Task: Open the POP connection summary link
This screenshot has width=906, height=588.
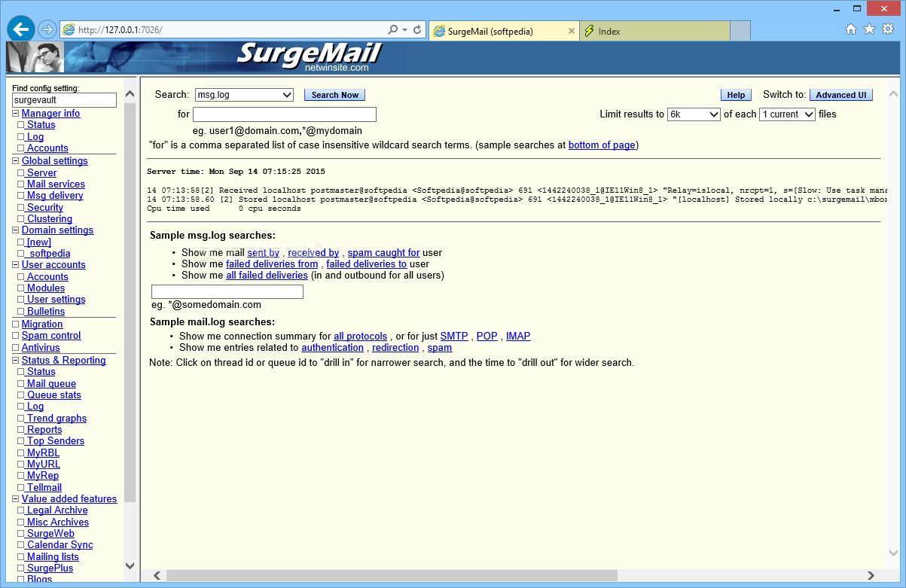Action: (x=487, y=337)
